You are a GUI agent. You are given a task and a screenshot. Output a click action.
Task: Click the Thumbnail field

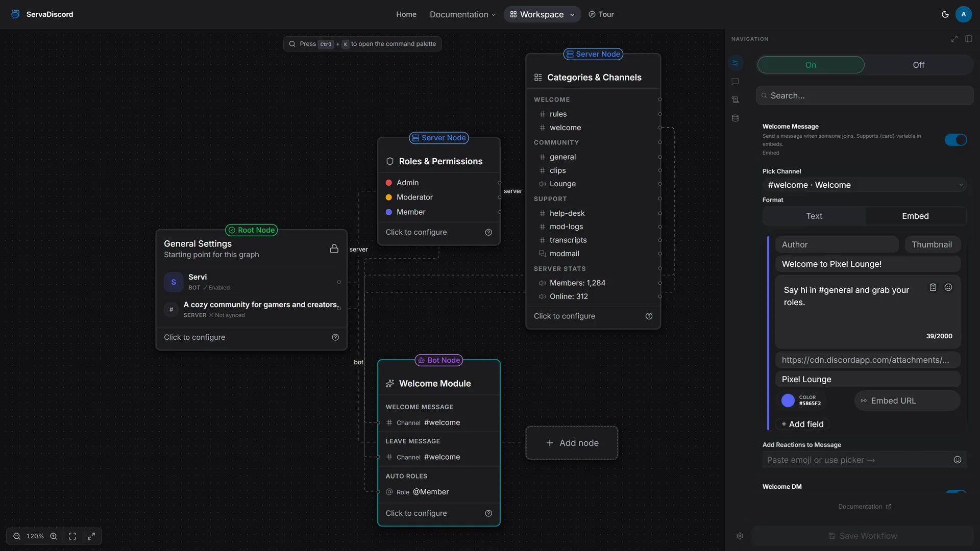(x=932, y=244)
